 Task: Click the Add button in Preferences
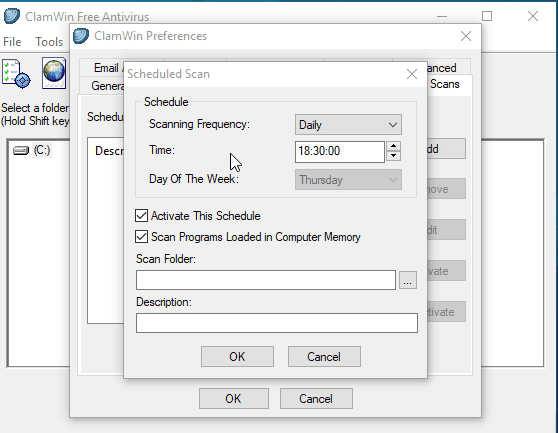click(x=446, y=149)
